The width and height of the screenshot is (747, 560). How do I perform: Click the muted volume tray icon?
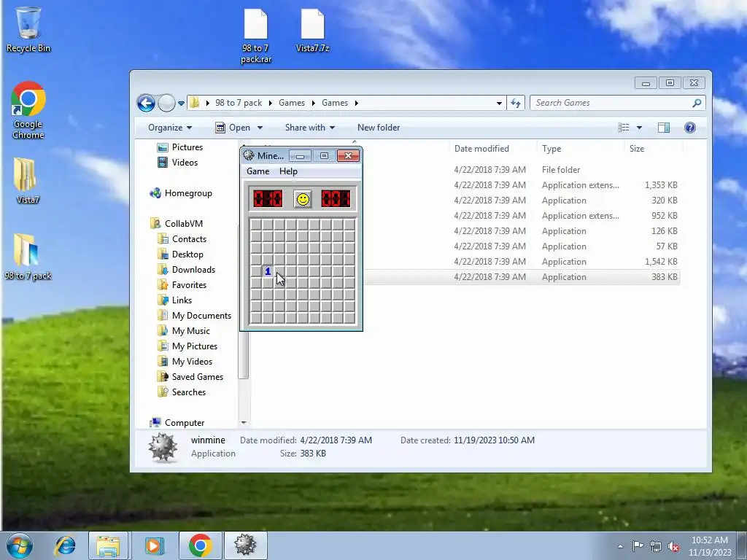tap(673, 546)
